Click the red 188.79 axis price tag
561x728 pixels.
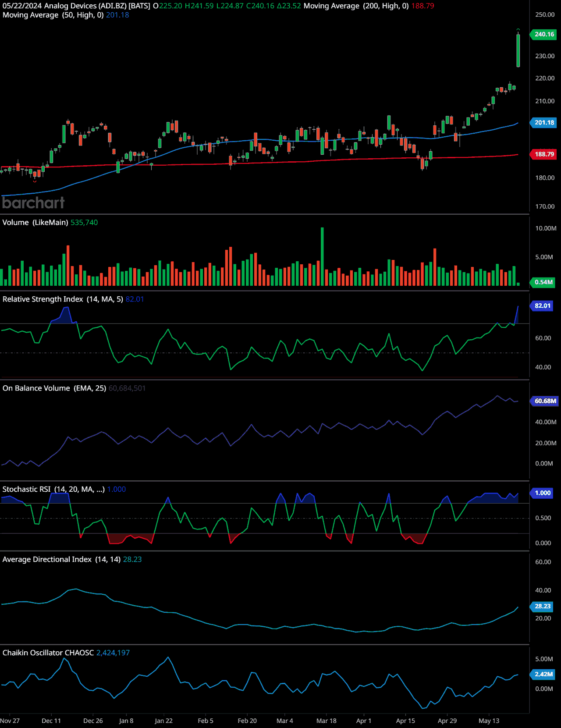pyautogui.click(x=544, y=154)
